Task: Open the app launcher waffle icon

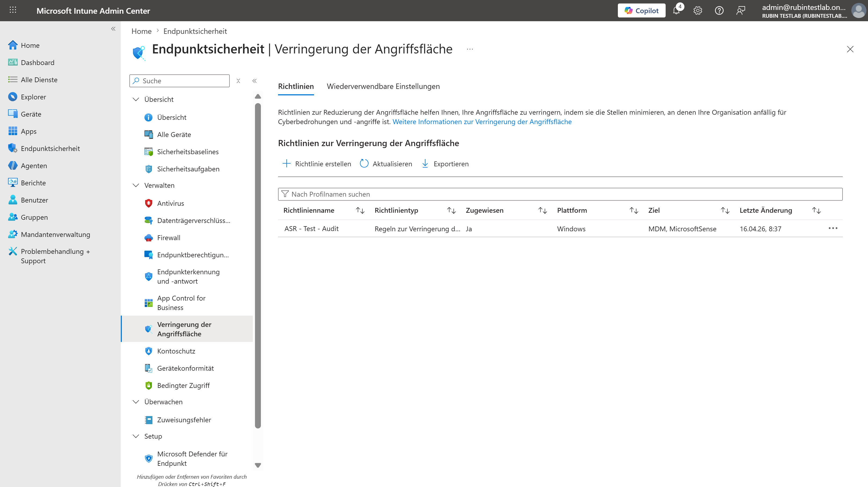Action: point(13,10)
